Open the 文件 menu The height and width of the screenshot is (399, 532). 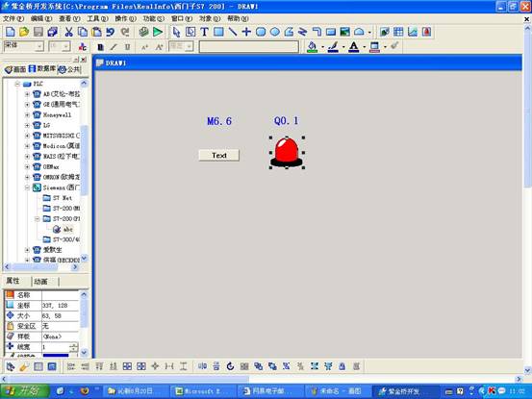coord(13,18)
